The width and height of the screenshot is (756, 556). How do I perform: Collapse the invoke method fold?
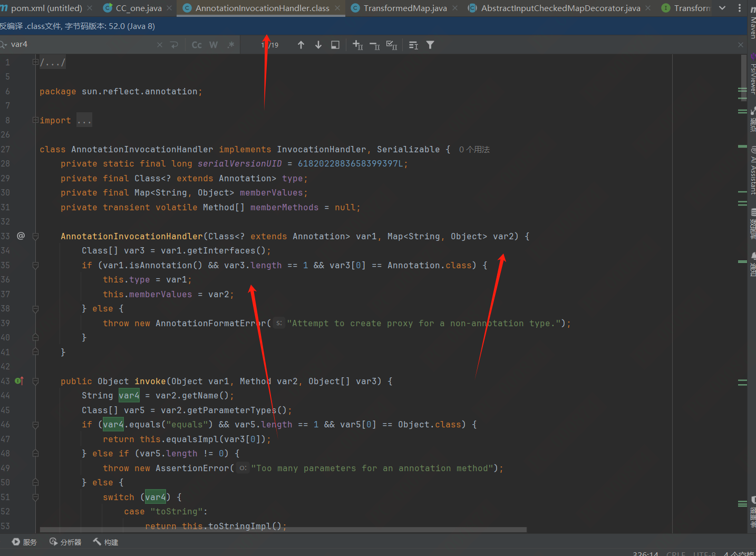point(35,381)
